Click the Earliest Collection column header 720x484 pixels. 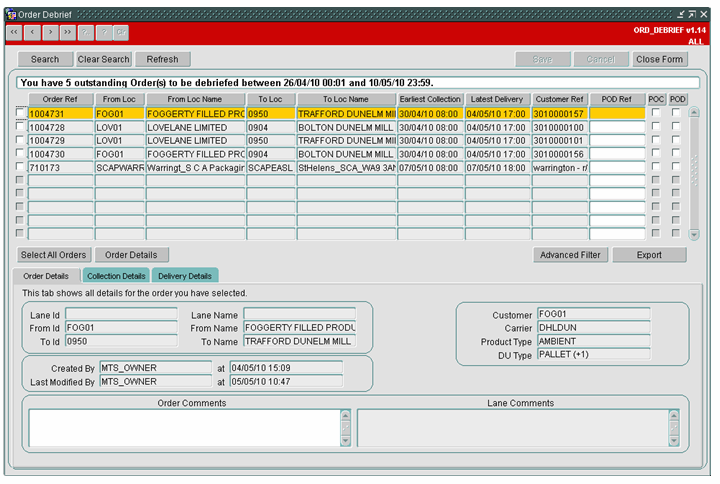click(x=430, y=99)
